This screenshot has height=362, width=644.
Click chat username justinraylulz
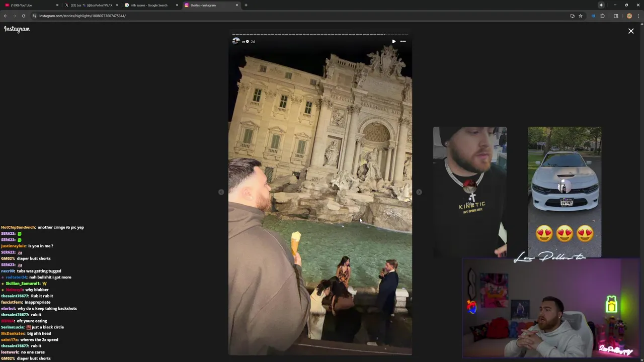(x=13, y=246)
